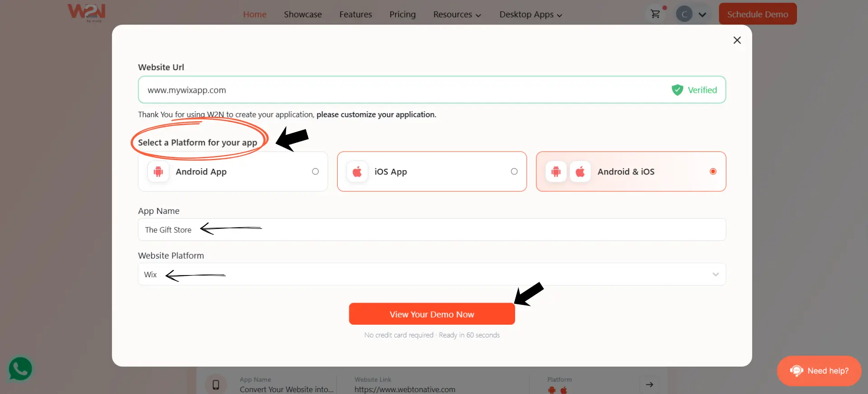Go to the Home page
Screen dimensions: 868x394
click(x=255, y=14)
